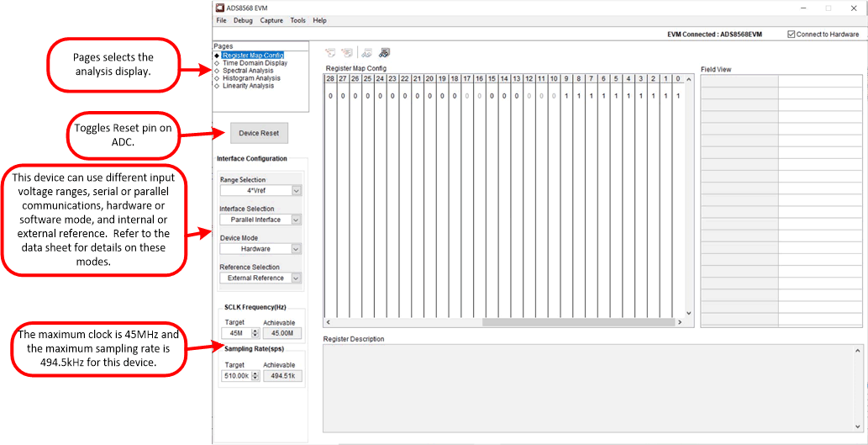Click the diamond icon beside Linearity Analysis
The image size is (868, 445).
(217, 86)
